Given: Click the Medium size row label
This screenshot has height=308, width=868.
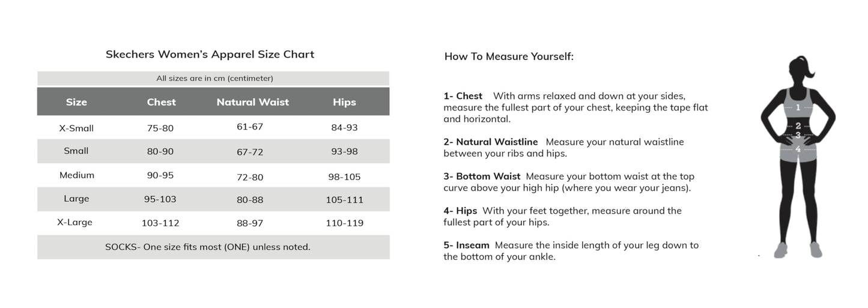Looking at the screenshot, I should click(76, 175).
